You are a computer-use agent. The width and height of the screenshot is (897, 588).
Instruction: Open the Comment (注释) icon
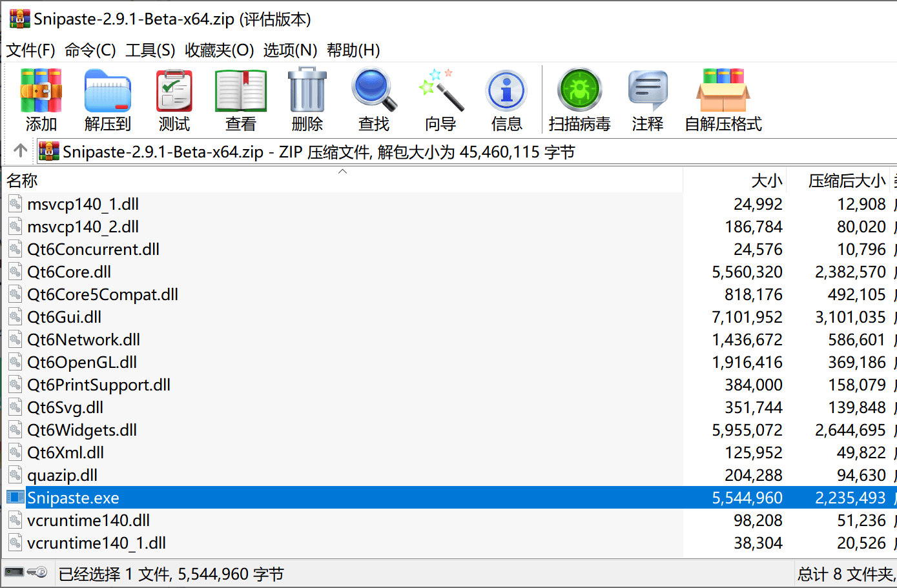click(x=647, y=99)
